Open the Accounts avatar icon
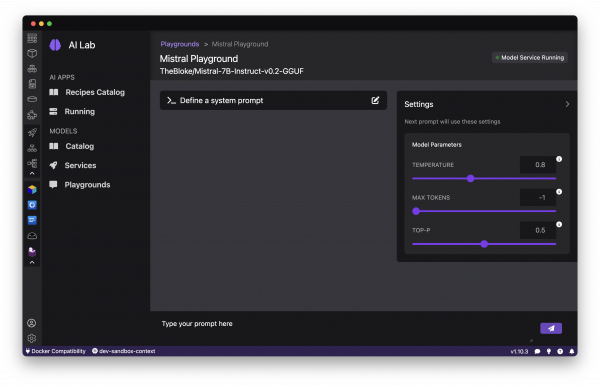This screenshot has width=600, height=386. pos(32,323)
